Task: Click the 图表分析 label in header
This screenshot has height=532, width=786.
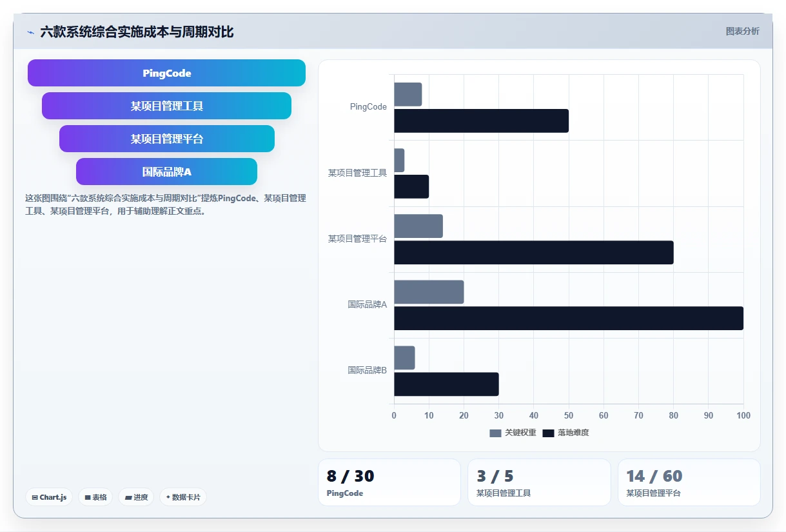Action: (742, 31)
